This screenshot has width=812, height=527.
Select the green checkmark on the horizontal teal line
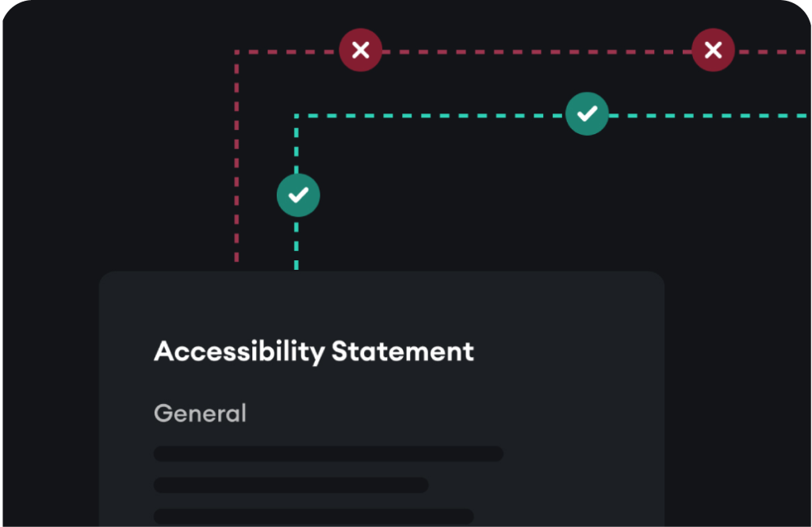pyautogui.click(x=587, y=113)
